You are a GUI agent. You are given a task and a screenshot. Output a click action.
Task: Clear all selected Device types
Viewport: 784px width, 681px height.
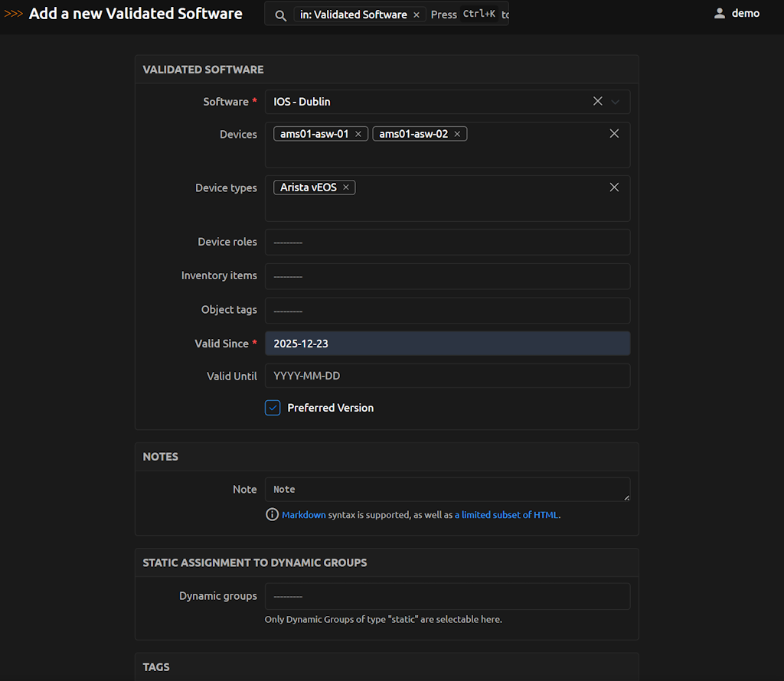point(614,187)
